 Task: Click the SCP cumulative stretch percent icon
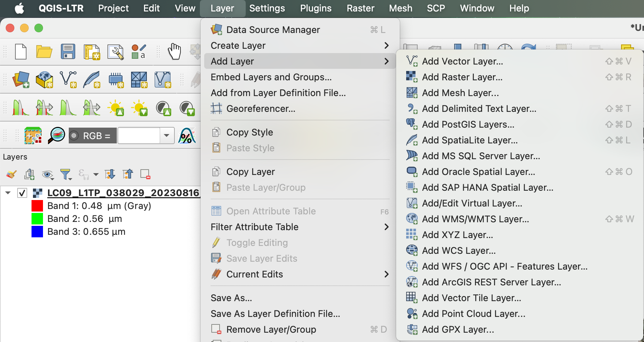187,136
